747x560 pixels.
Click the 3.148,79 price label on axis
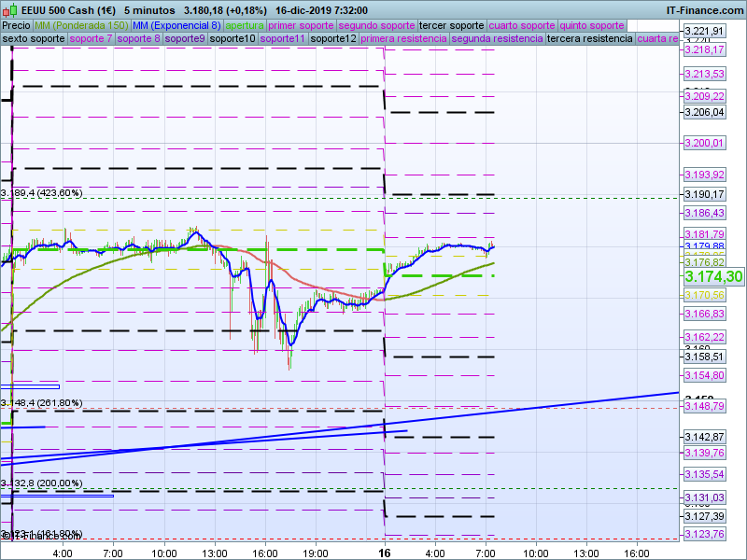click(704, 407)
